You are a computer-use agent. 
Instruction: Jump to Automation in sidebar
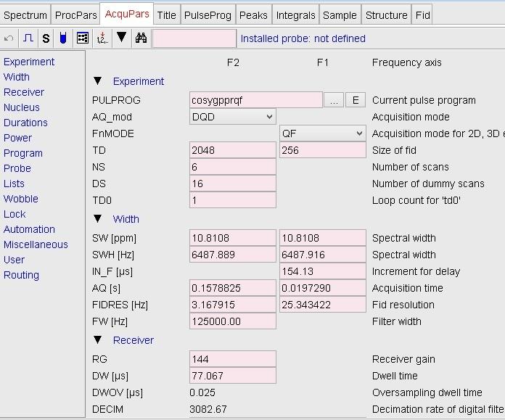pyautogui.click(x=29, y=229)
